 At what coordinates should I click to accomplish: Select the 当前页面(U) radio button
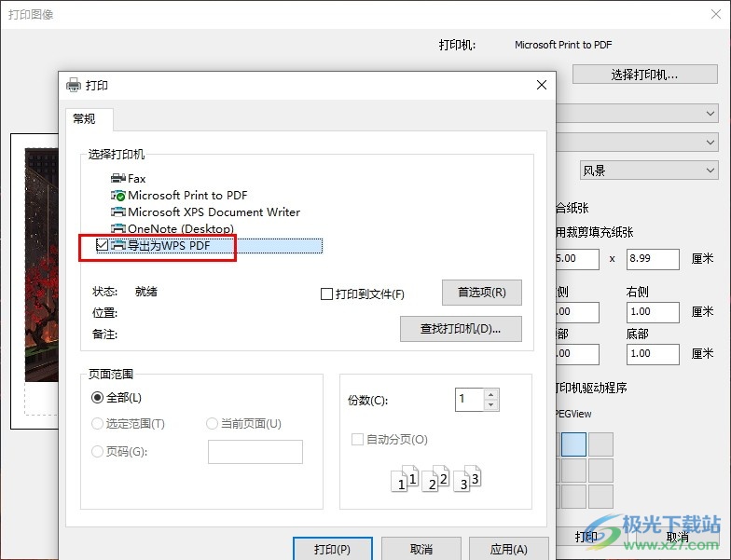click(212, 423)
